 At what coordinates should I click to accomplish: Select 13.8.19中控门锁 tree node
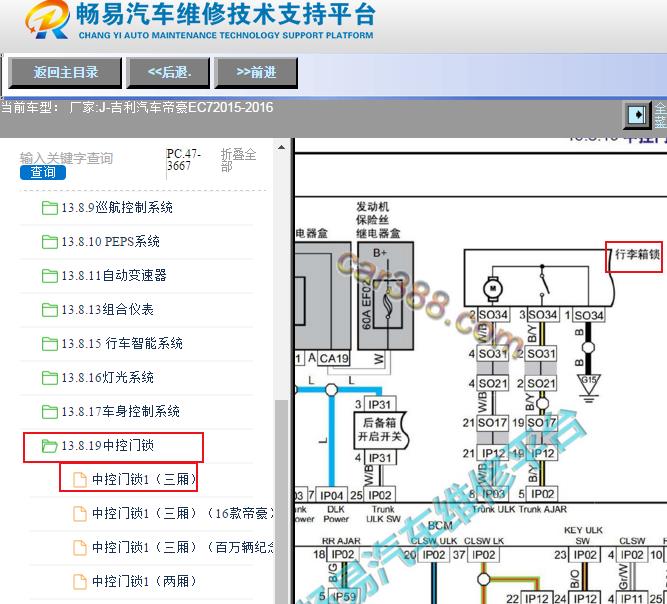pos(107,446)
